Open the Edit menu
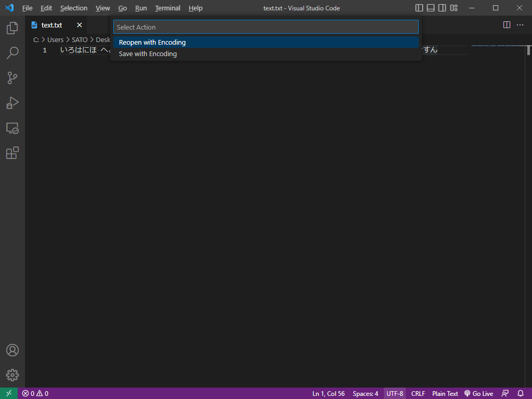532x399 pixels. tap(46, 8)
